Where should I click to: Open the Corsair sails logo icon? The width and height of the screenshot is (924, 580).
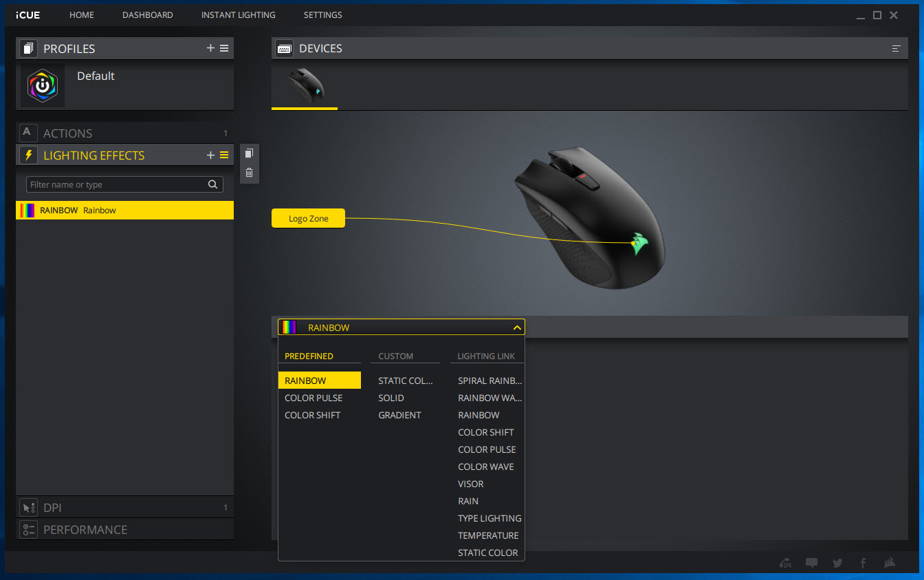889,563
